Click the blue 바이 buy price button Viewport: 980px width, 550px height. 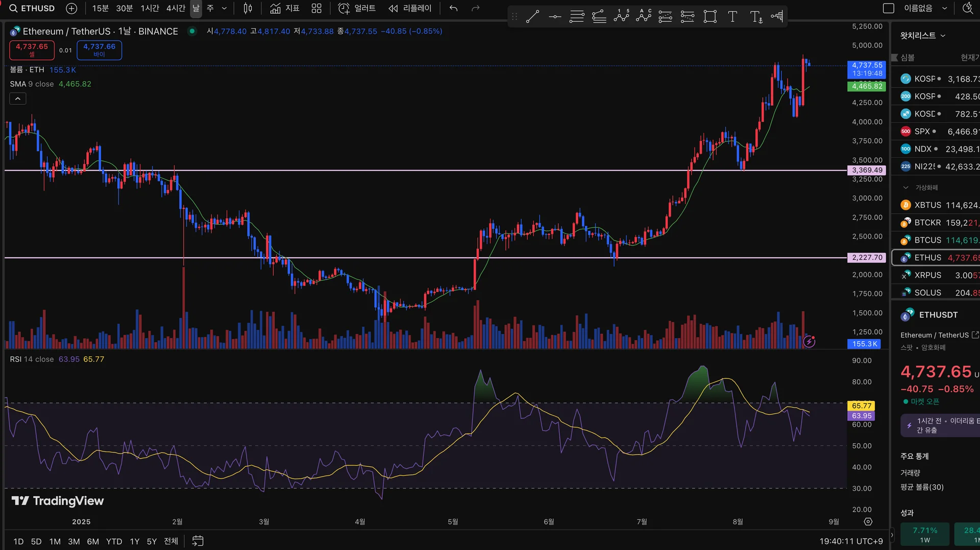pyautogui.click(x=99, y=50)
